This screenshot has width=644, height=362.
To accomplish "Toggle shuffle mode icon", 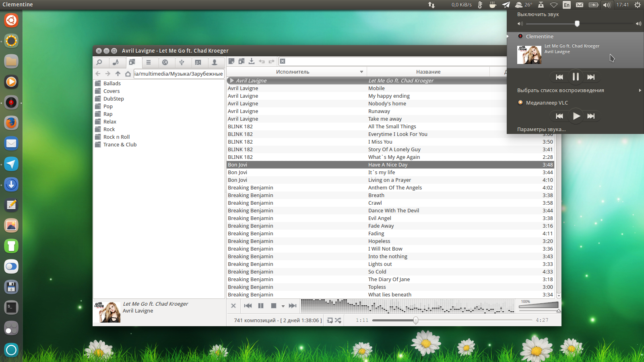I will coord(338,320).
